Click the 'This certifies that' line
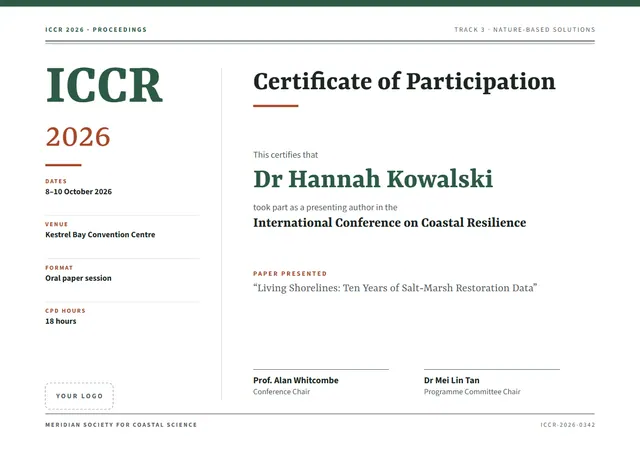The image size is (640, 453). 285,155
